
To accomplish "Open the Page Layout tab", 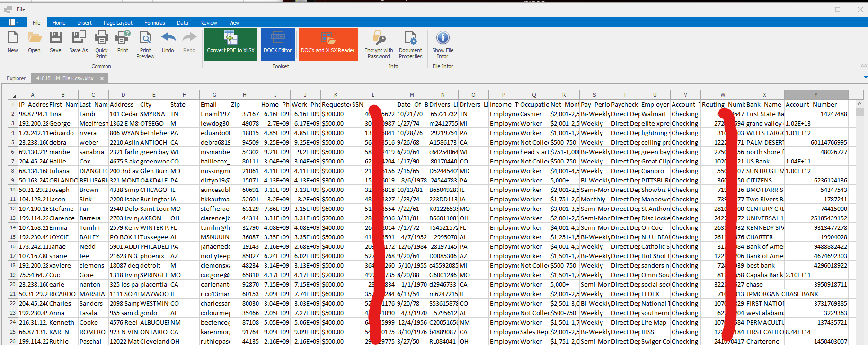I will point(118,23).
